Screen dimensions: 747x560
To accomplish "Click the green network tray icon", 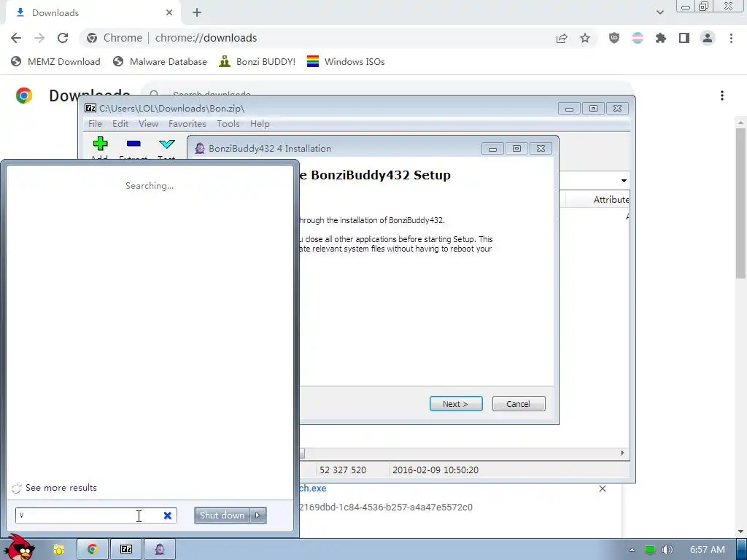I will (x=650, y=550).
